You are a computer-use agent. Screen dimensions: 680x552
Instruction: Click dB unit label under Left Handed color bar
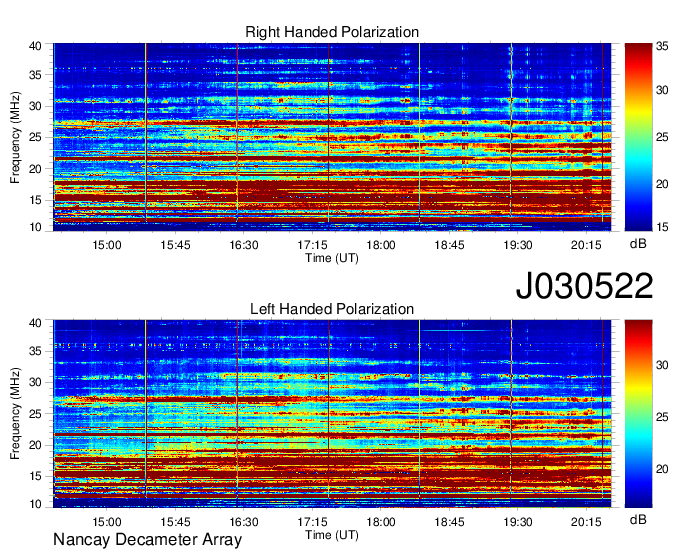(638, 519)
